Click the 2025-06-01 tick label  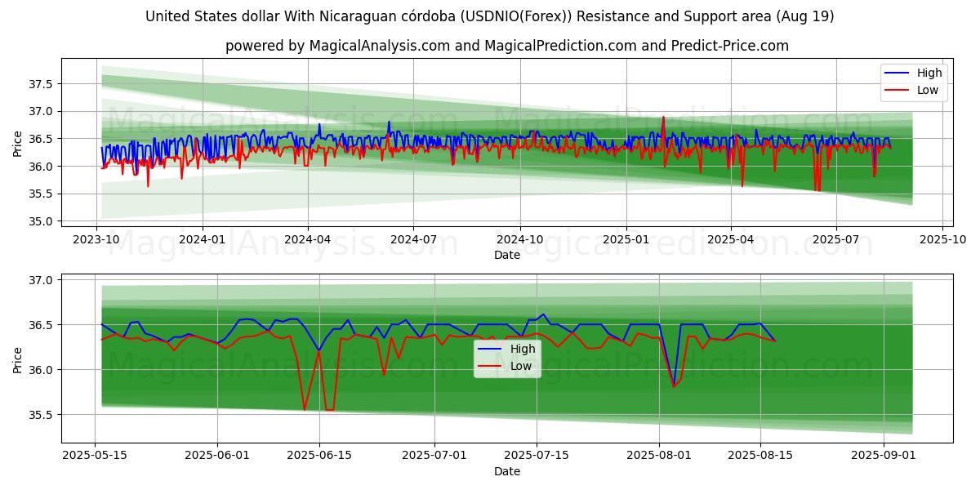click(217, 456)
